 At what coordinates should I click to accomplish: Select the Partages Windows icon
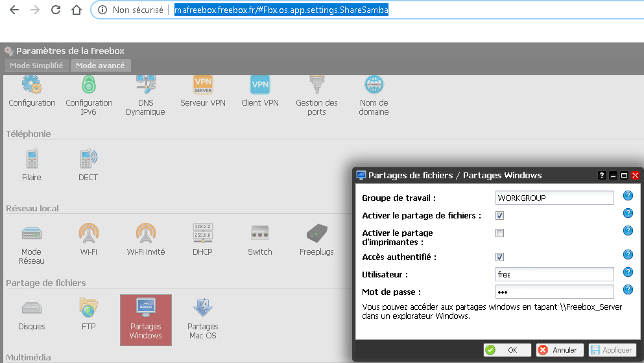click(x=146, y=320)
